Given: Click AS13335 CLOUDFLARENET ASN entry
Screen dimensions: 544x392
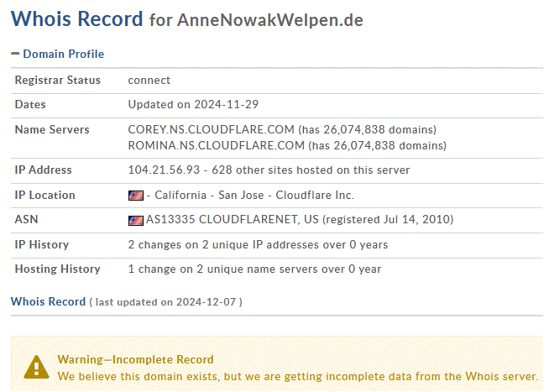Looking at the screenshot, I should point(232,220).
